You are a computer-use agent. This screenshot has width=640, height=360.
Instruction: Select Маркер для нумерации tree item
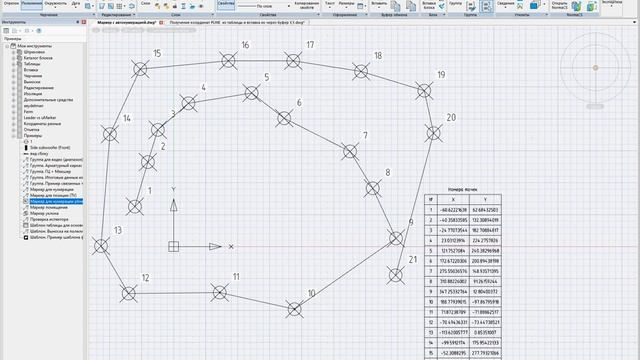click(x=51, y=189)
